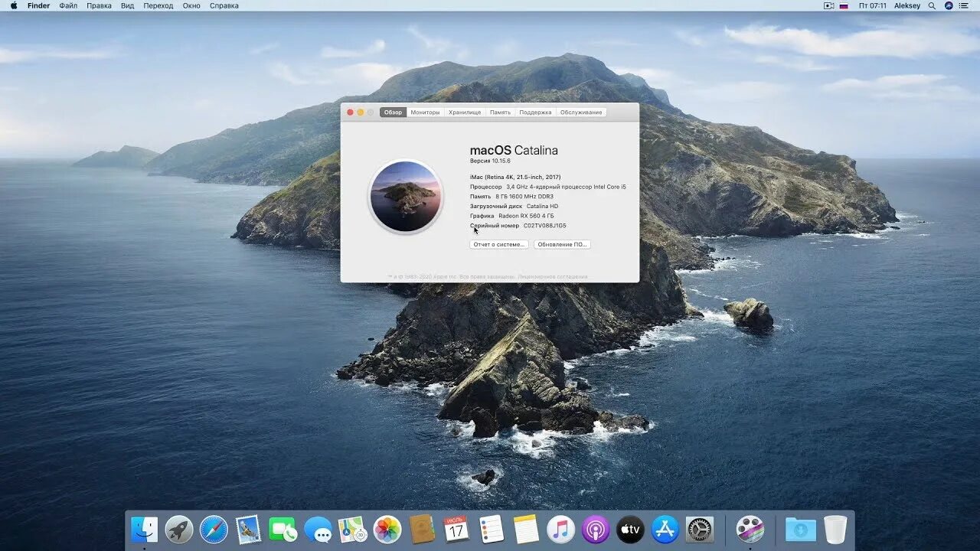Minimize the About This Mac window

click(x=360, y=112)
